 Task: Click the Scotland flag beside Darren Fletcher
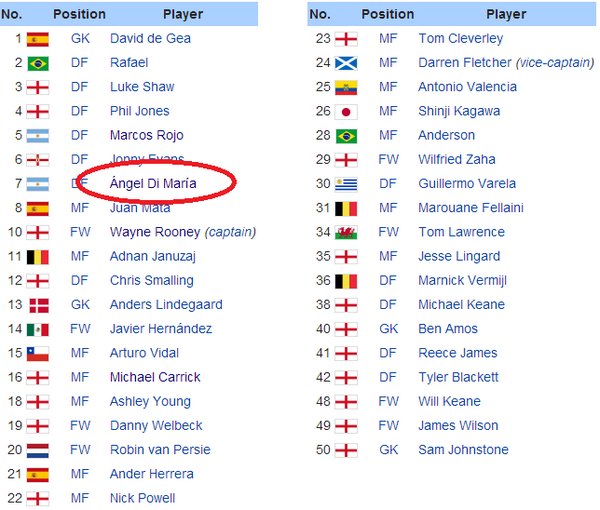coord(346,64)
